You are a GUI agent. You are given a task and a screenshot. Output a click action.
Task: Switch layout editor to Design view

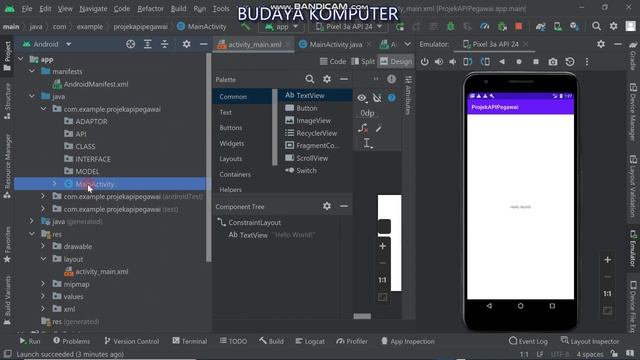396,62
